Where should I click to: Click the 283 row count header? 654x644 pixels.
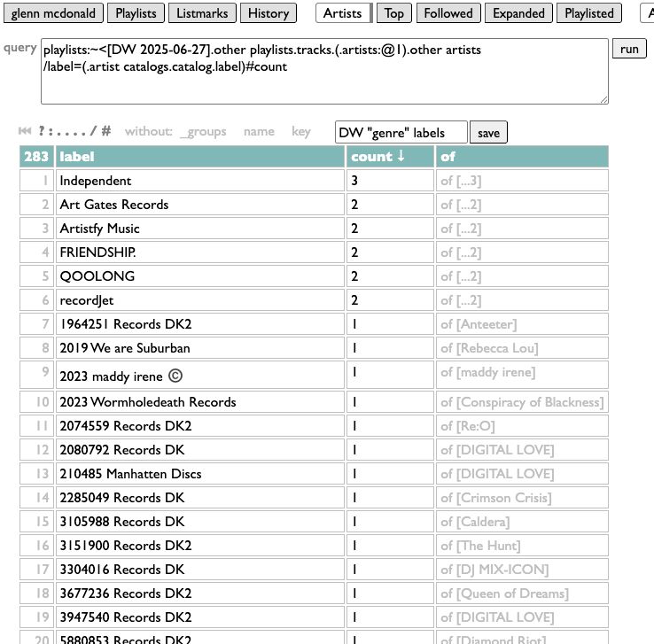[36, 157]
